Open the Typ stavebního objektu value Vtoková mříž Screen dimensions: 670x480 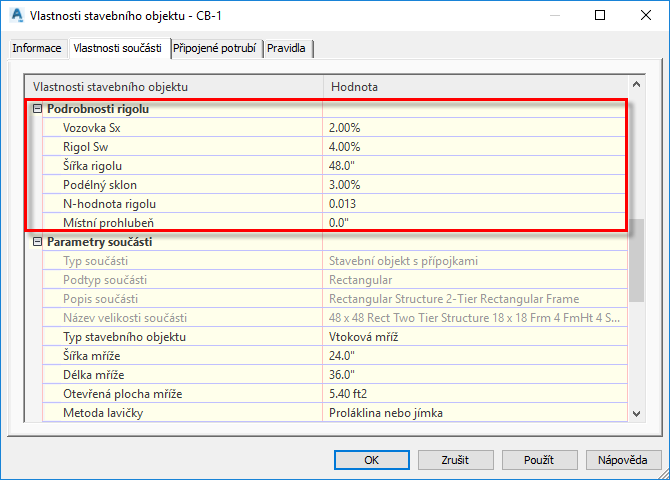475,337
